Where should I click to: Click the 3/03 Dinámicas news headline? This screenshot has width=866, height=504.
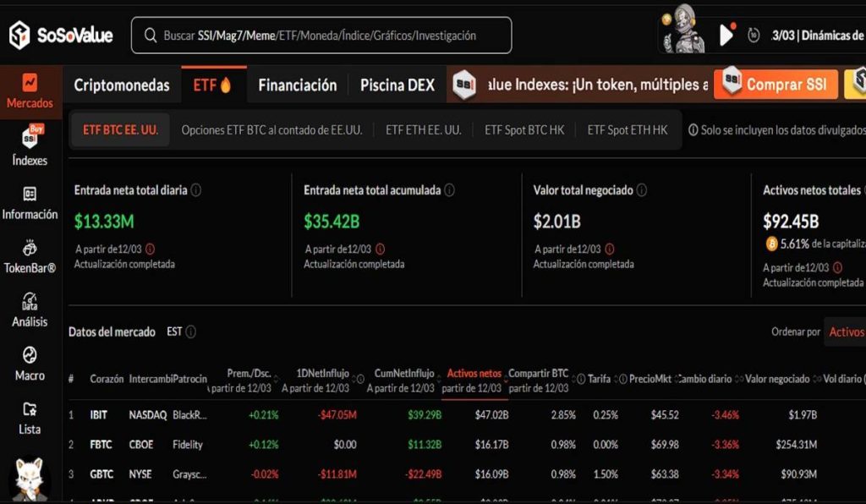coord(818,36)
